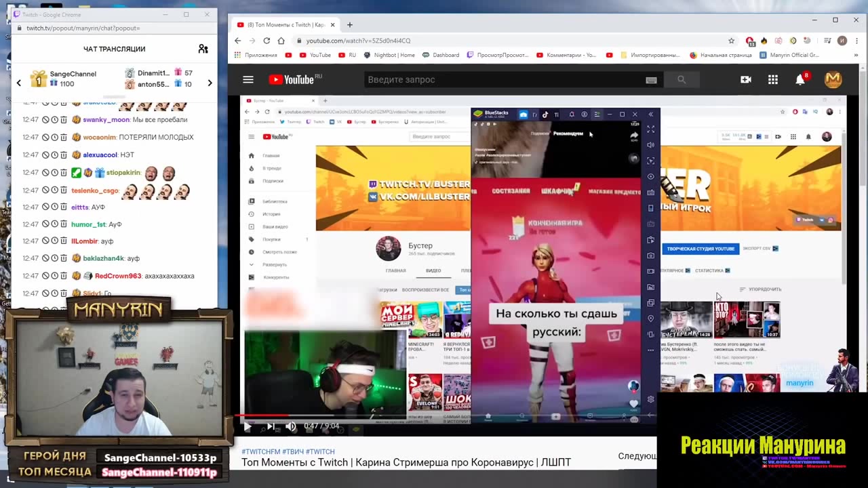Delete IILombir's chat message
The height and width of the screenshot is (488, 868).
64,241
